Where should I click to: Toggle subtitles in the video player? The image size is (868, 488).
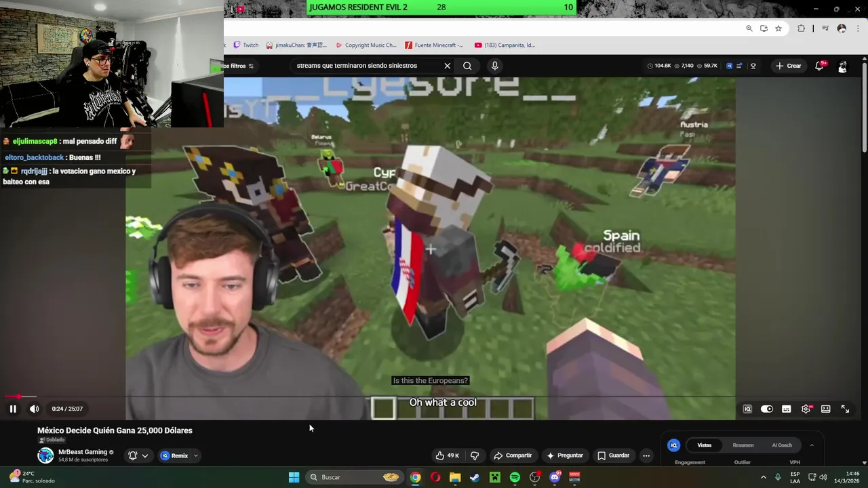pyautogui.click(x=787, y=409)
